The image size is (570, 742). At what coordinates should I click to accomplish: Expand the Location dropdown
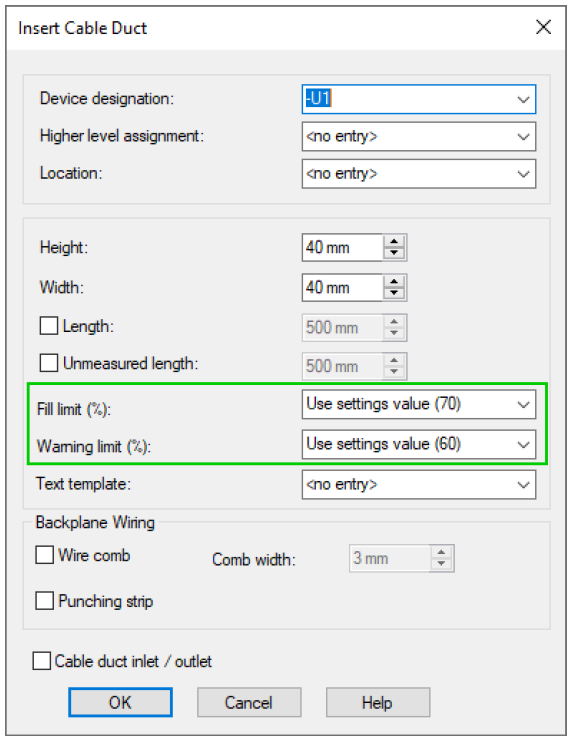[x=523, y=174]
